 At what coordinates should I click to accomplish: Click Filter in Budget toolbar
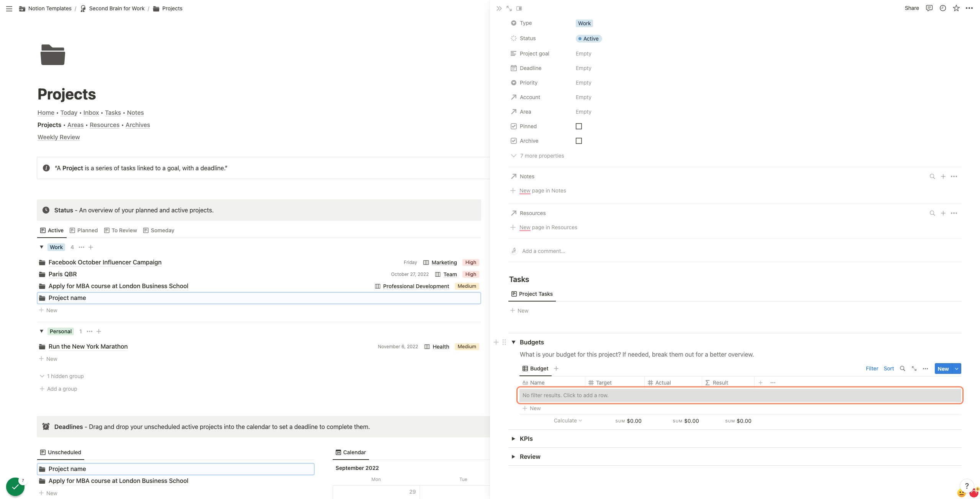coord(872,369)
